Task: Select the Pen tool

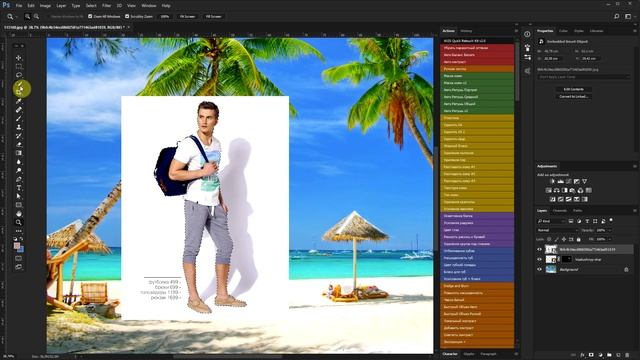Action: coord(19,179)
